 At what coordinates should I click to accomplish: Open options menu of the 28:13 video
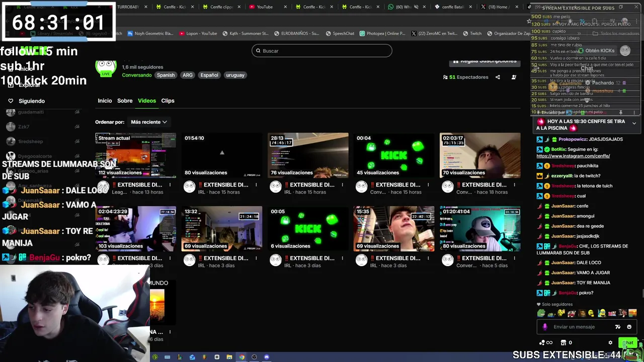click(x=342, y=185)
